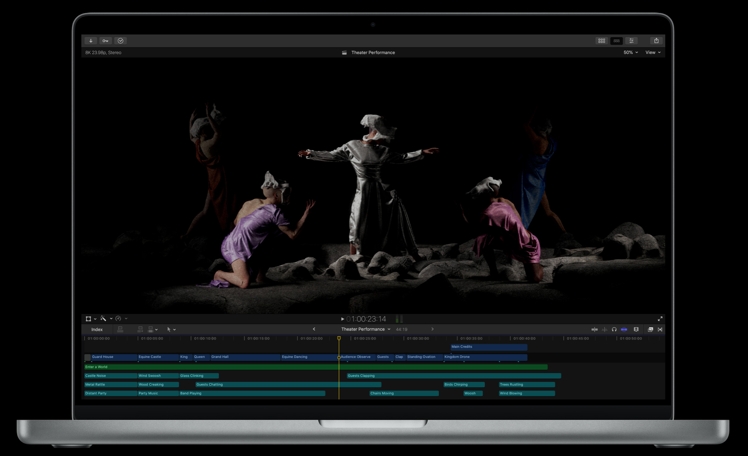Toggle the Timeline panel layout icon
This screenshot has height=456, width=748.
(x=616, y=41)
